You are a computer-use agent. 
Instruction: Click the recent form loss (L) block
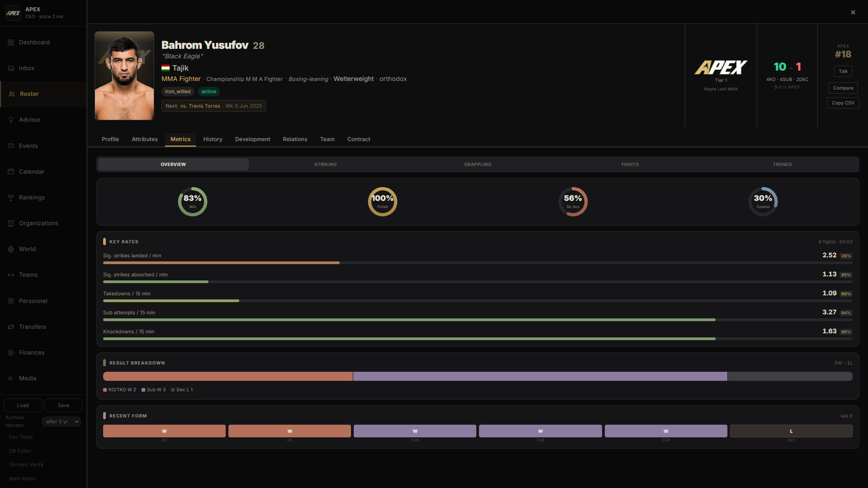[x=791, y=431]
